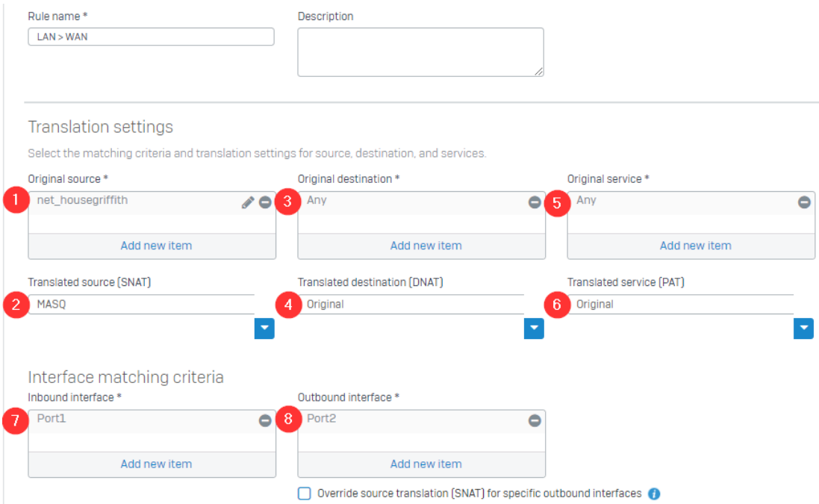Remove Port1 from Inbound interface

coord(265,420)
